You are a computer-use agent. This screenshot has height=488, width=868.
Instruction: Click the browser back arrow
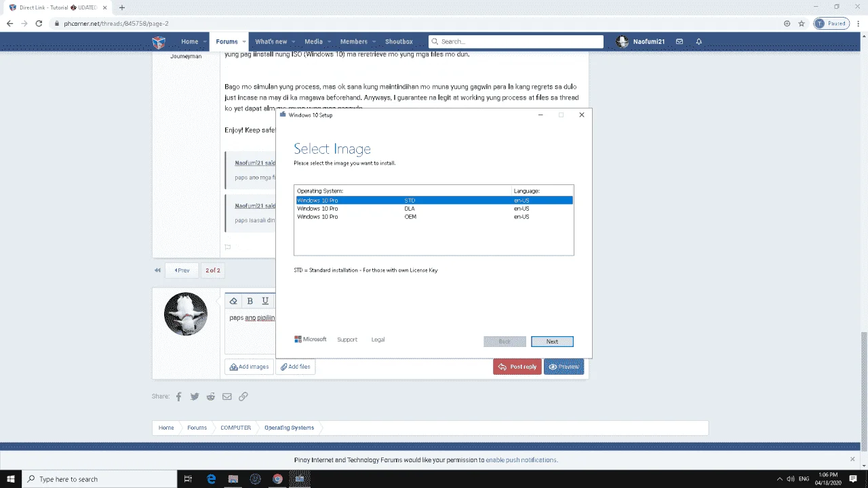9,23
